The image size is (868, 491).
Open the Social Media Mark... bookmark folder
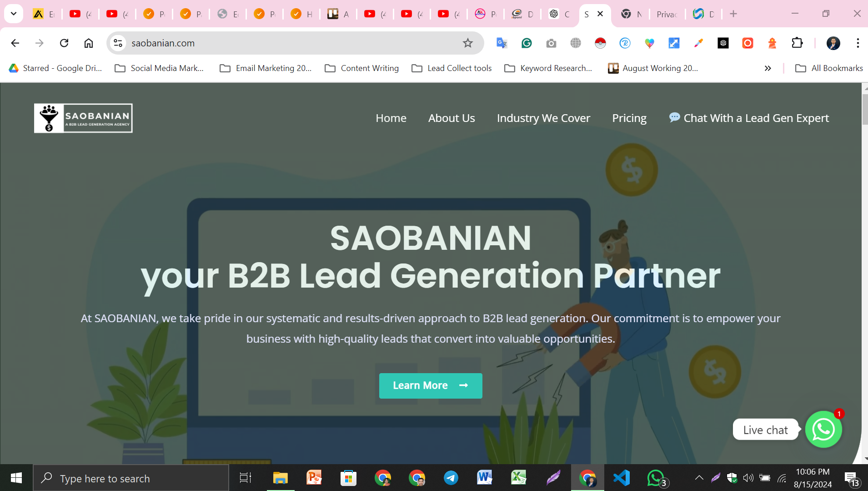point(159,68)
